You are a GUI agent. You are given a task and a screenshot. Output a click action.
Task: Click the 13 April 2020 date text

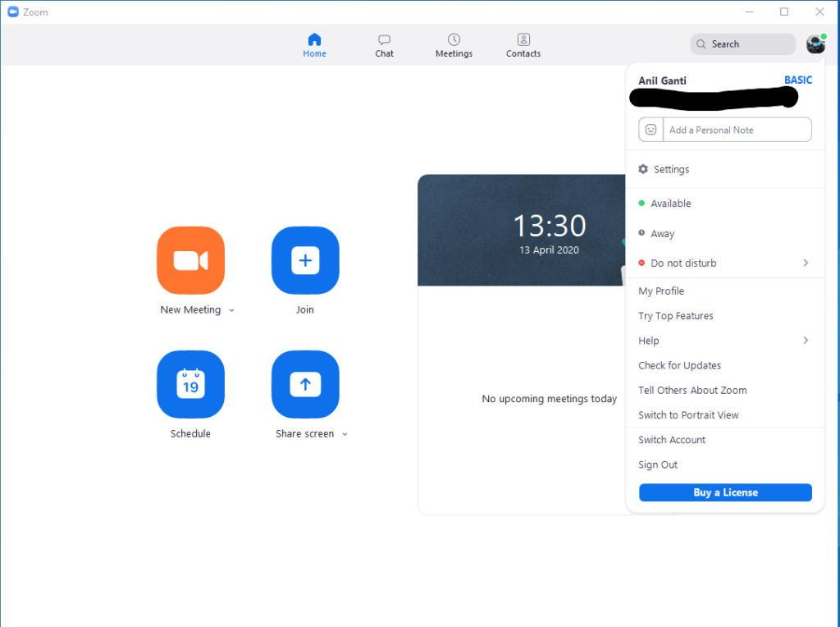pyautogui.click(x=549, y=249)
